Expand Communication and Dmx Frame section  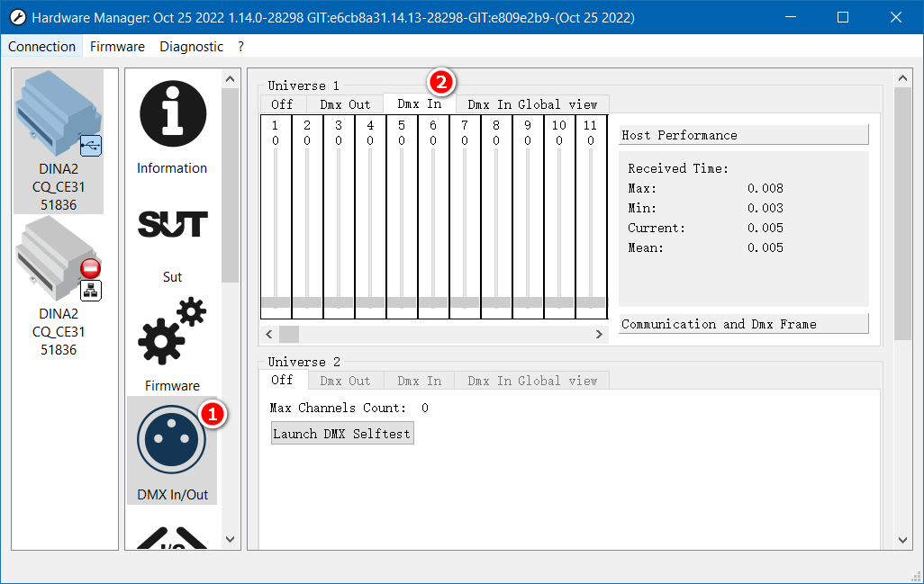[743, 324]
